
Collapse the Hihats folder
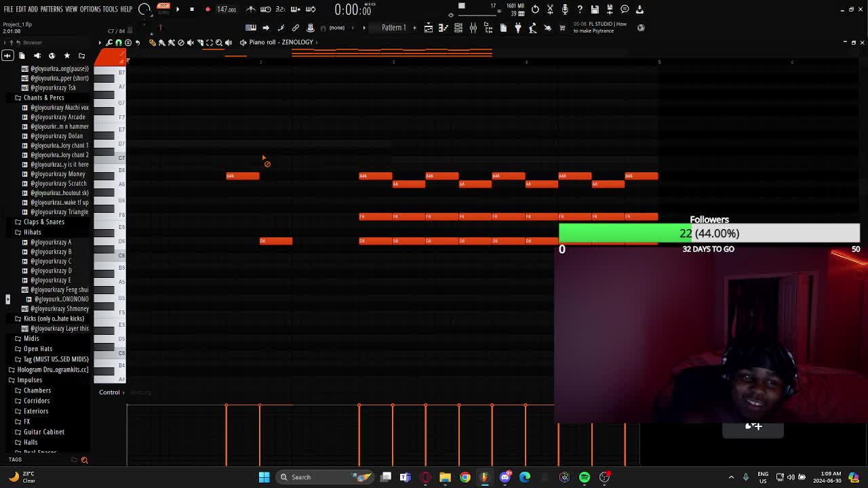click(32, 232)
